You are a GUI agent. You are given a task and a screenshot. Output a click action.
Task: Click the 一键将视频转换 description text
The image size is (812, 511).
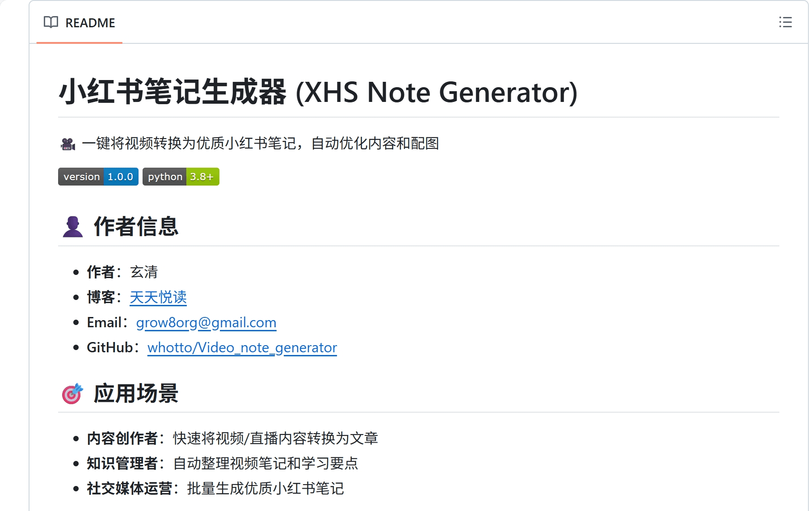tap(260, 144)
